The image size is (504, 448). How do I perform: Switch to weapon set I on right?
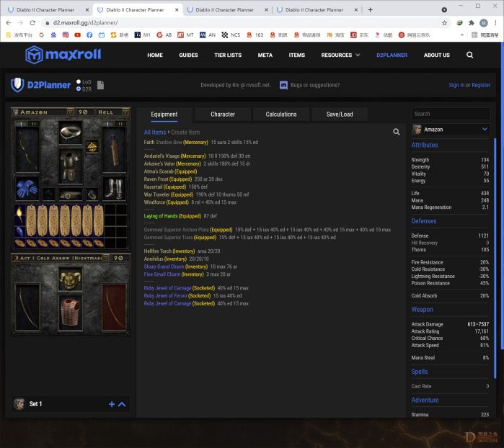click(108, 124)
